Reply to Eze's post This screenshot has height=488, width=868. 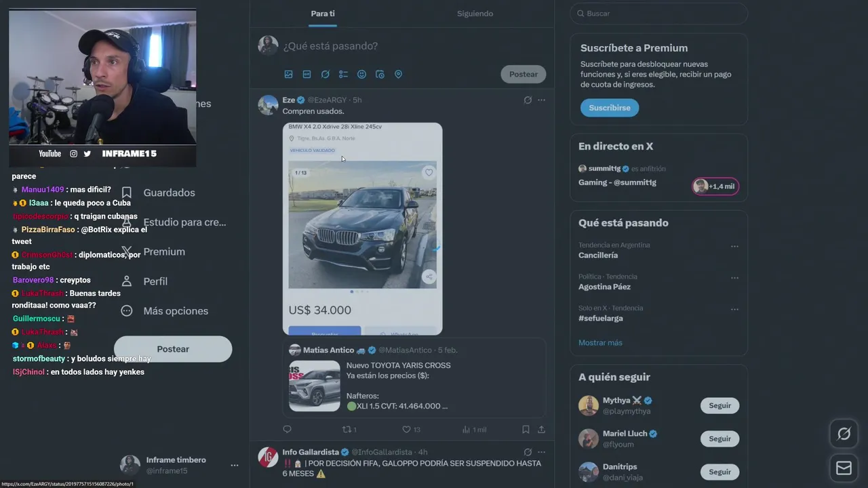click(287, 429)
